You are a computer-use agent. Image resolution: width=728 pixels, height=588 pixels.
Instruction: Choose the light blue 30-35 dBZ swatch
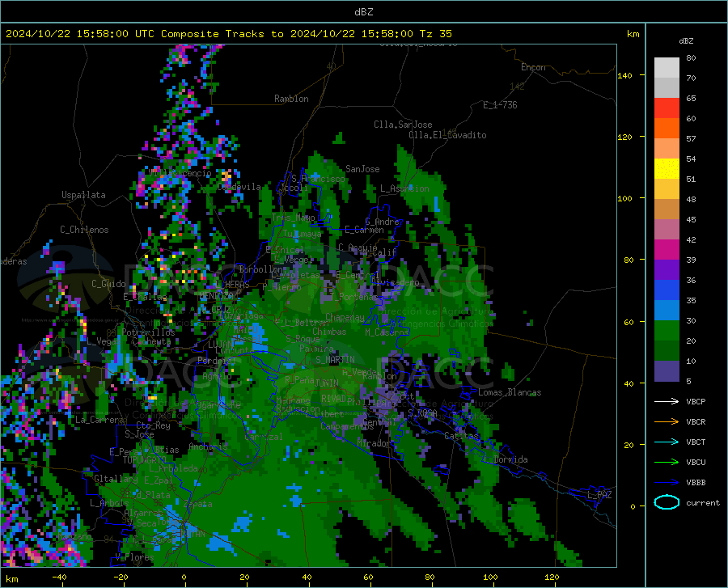coord(667,311)
